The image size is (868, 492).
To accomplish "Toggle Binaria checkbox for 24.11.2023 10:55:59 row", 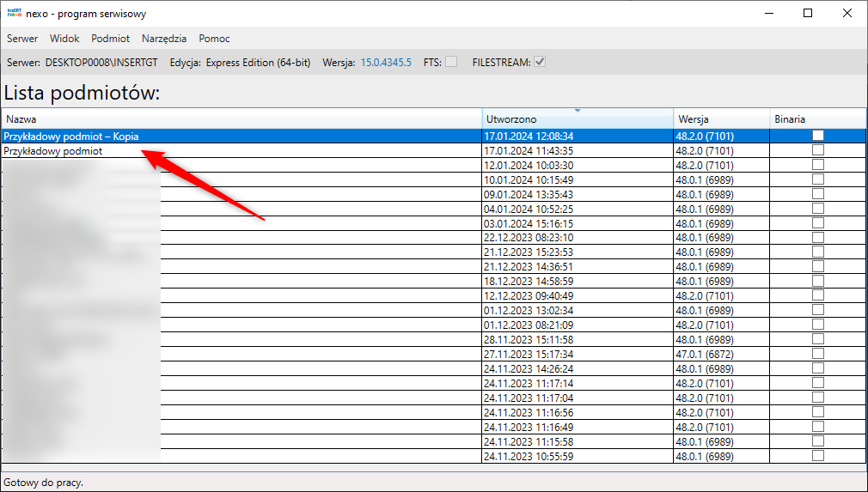I will point(817,456).
